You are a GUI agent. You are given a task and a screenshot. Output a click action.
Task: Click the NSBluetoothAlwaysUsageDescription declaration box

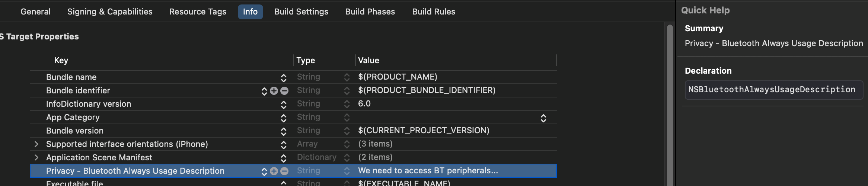coord(773,90)
